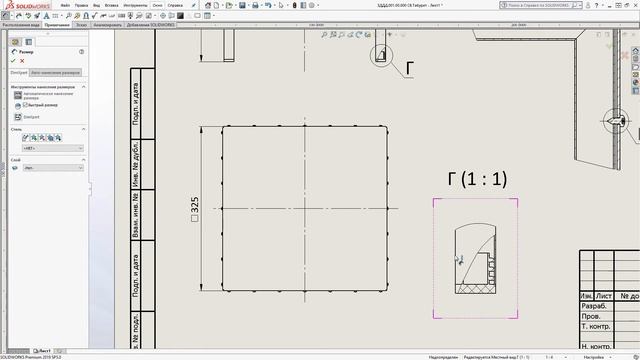Save the drawing with the Save icon
This screenshot has height=360, width=640.
pos(242,5)
